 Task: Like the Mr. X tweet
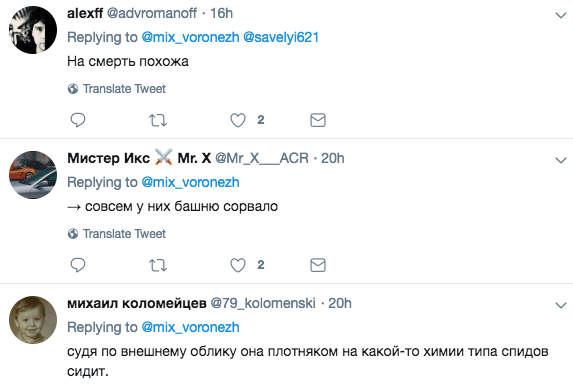pos(238,265)
